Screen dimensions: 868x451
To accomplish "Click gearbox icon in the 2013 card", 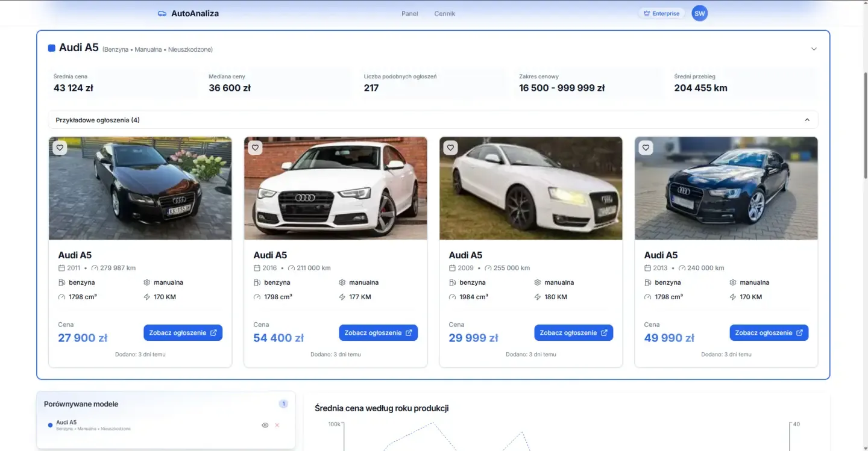I will (x=732, y=282).
